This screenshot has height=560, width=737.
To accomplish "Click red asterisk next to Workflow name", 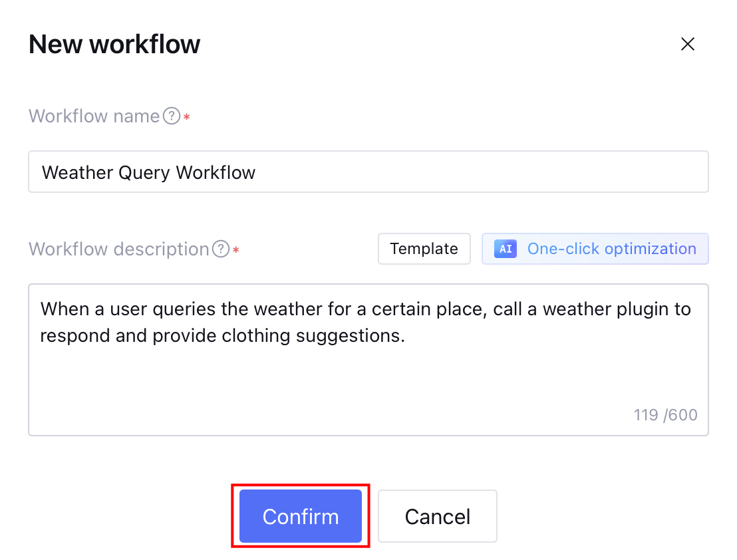I will point(187,118).
